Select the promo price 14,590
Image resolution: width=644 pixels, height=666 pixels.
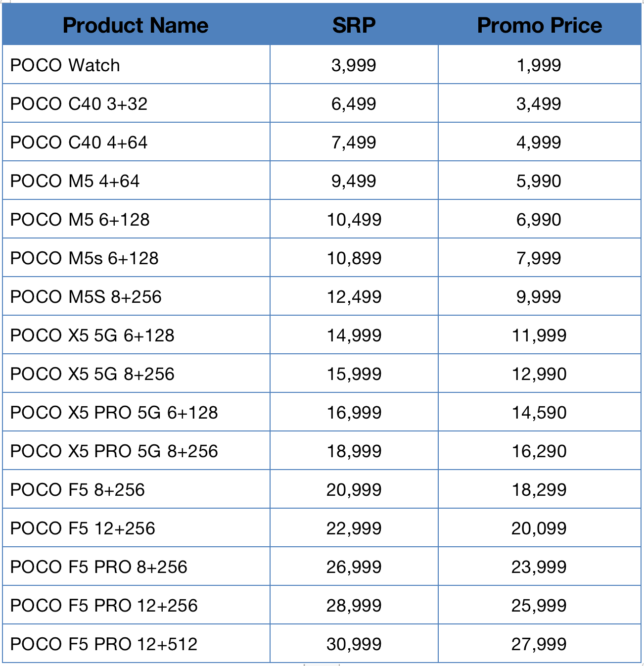click(540, 412)
